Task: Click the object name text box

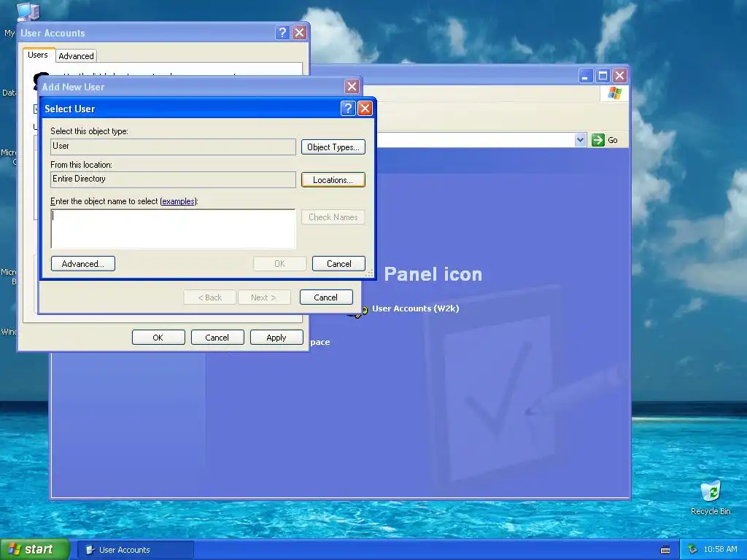Action: tap(173, 229)
